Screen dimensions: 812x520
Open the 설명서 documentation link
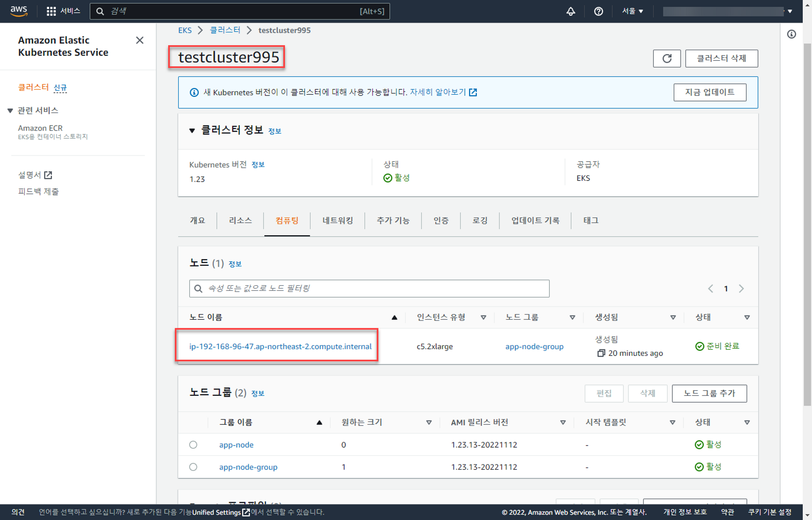[x=35, y=175]
